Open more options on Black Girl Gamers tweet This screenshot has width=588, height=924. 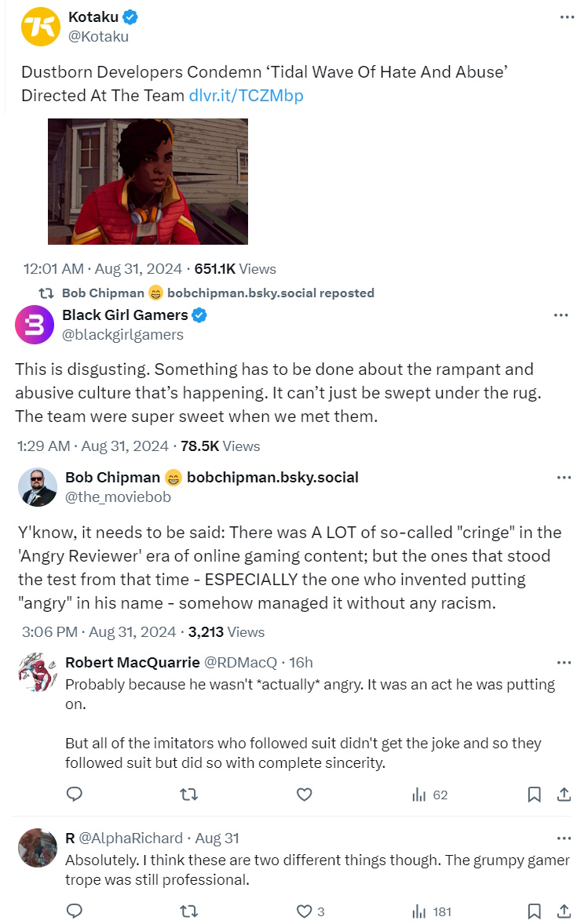coord(561,315)
